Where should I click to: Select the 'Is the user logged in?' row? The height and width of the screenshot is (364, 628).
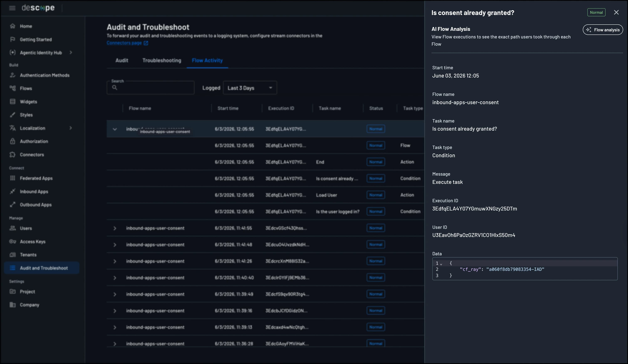click(x=265, y=211)
